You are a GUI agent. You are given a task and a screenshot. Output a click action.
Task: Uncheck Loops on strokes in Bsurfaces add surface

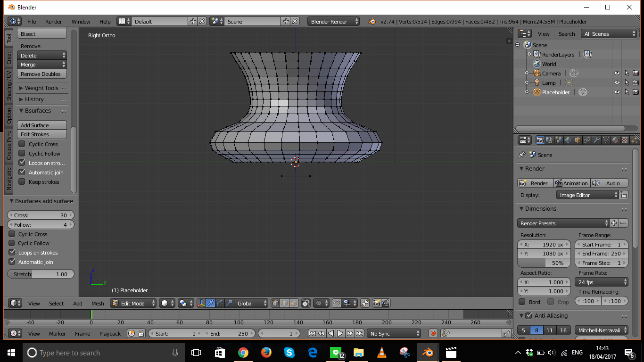pos(12,252)
